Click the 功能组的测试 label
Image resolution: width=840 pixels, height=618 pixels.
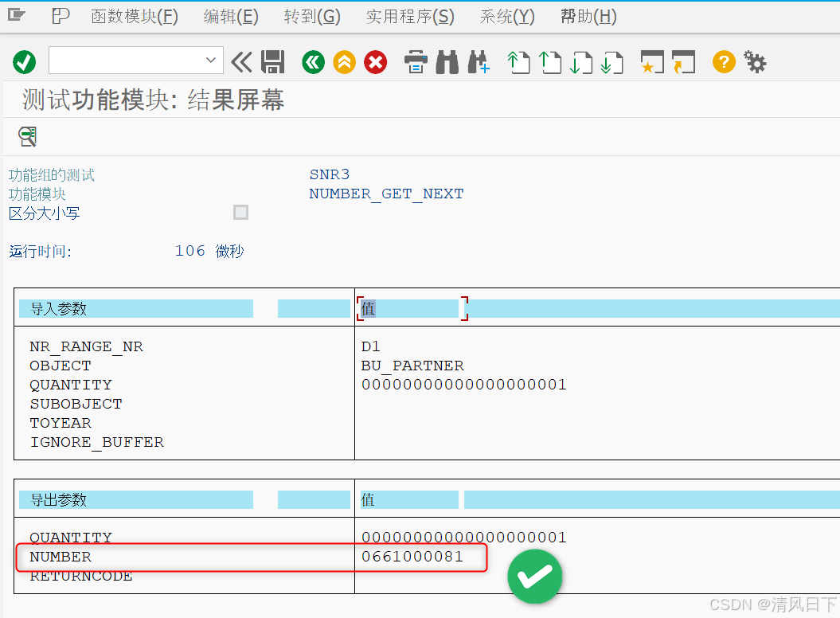52,174
